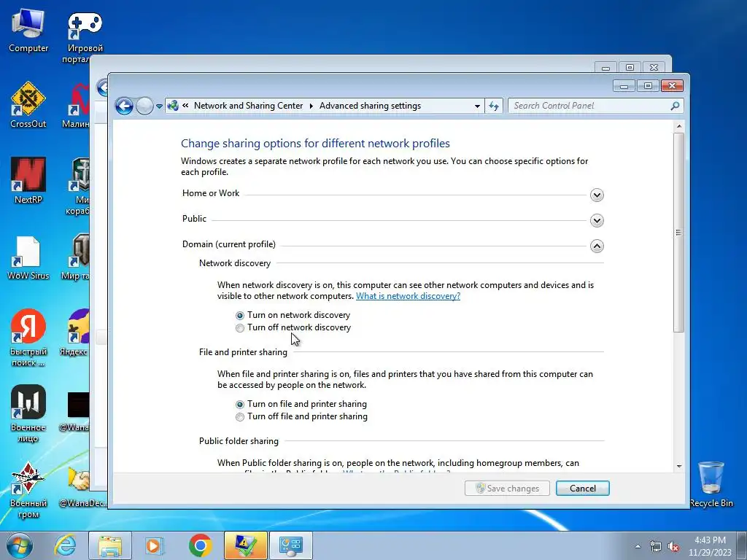Close the background window behind the dialog
747x560 pixels.
(654, 68)
